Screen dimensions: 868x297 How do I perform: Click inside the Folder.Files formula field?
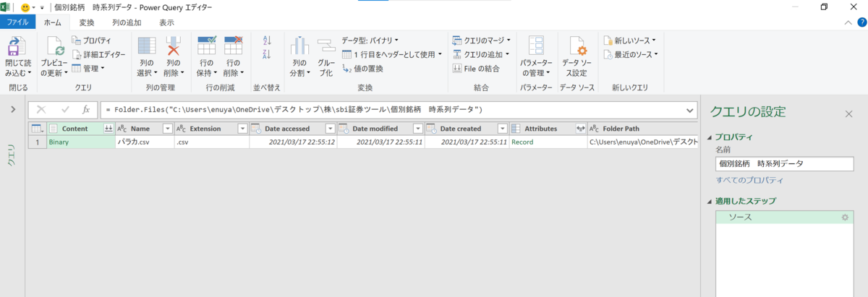391,110
